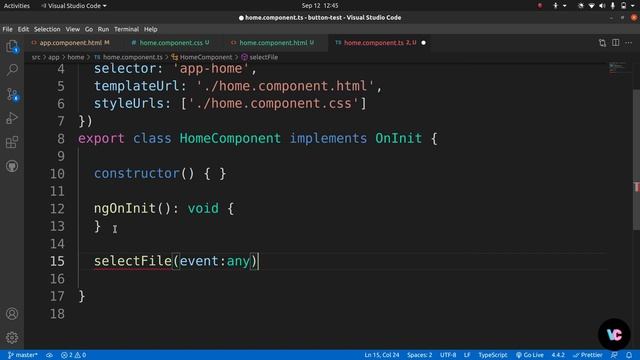The image size is (640, 360).
Task: Open the Explorer view in activity bar
Action: pos(12,47)
